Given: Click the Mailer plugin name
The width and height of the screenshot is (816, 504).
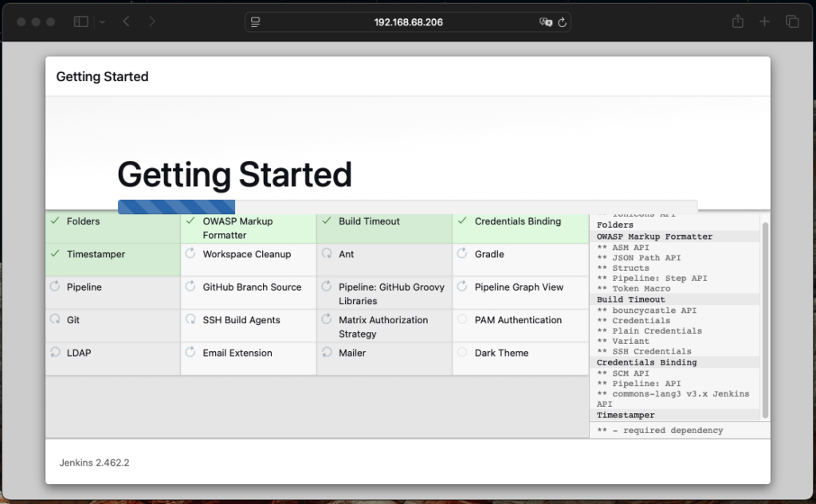Looking at the screenshot, I should click(352, 353).
